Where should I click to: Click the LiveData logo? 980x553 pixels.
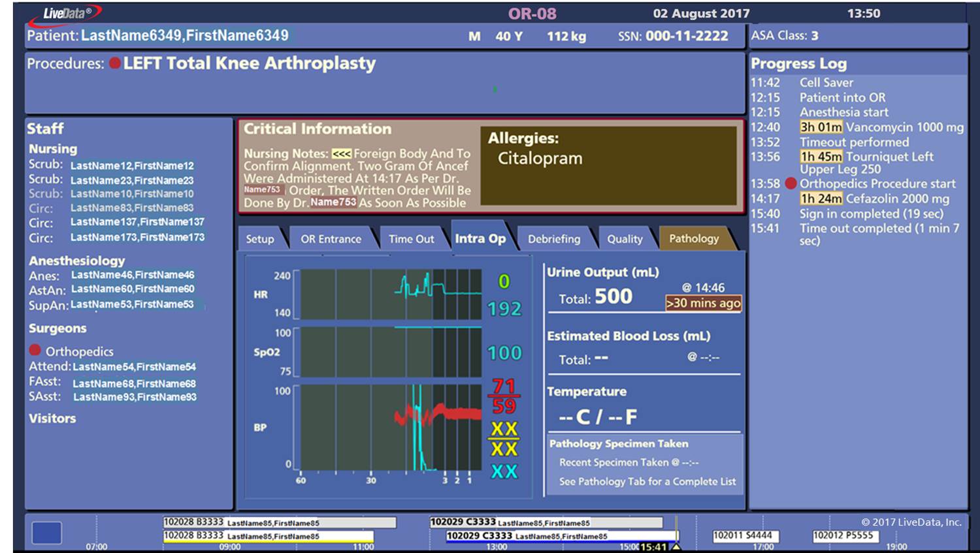coord(65,11)
